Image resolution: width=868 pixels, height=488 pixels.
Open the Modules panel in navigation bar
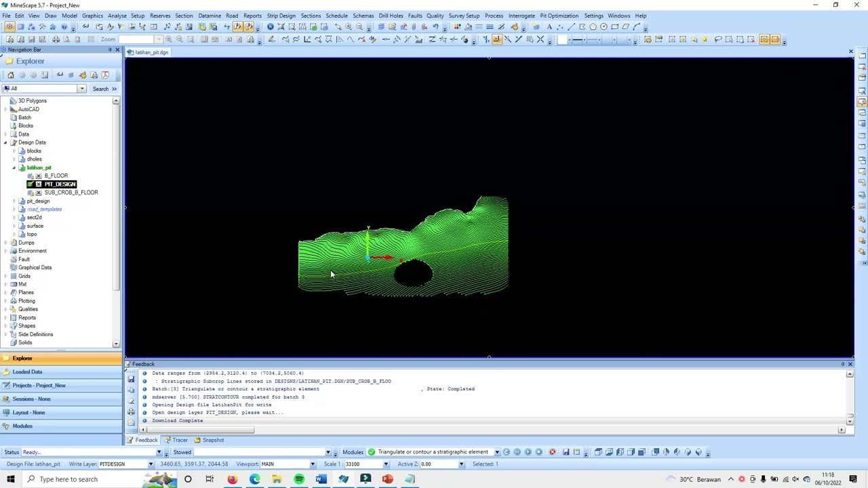pyautogui.click(x=61, y=426)
